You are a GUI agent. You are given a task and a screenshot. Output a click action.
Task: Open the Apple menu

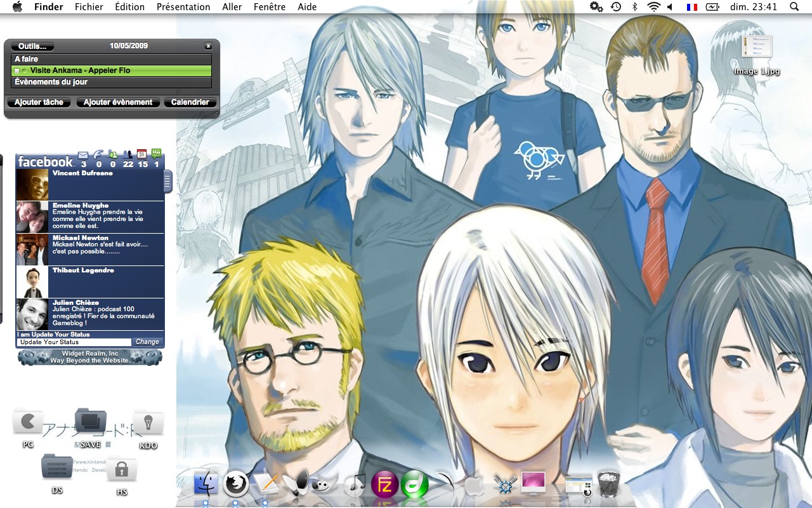pyautogui.click(x=17, y=7)
